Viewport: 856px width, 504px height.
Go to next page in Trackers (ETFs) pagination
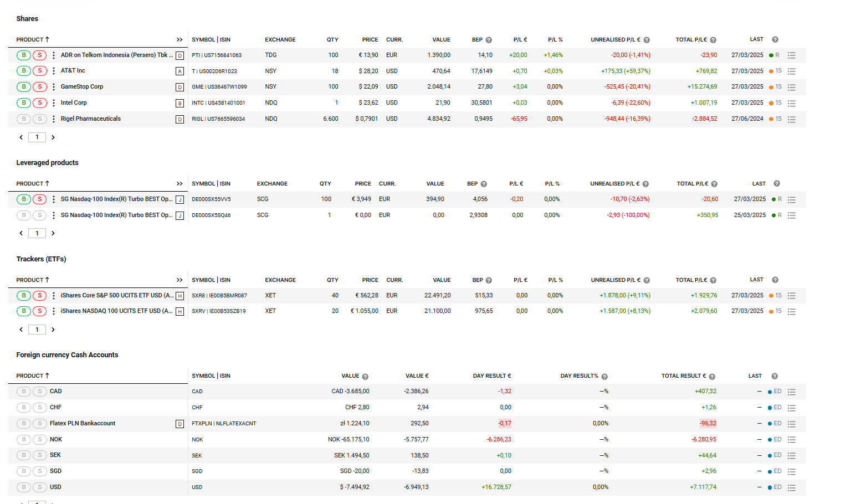[x=53, y=330]
